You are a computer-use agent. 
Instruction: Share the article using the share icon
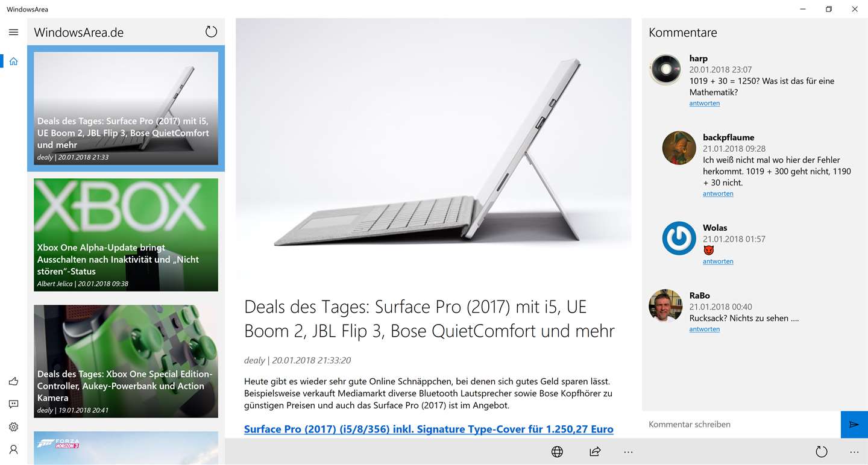coord(595,452)
